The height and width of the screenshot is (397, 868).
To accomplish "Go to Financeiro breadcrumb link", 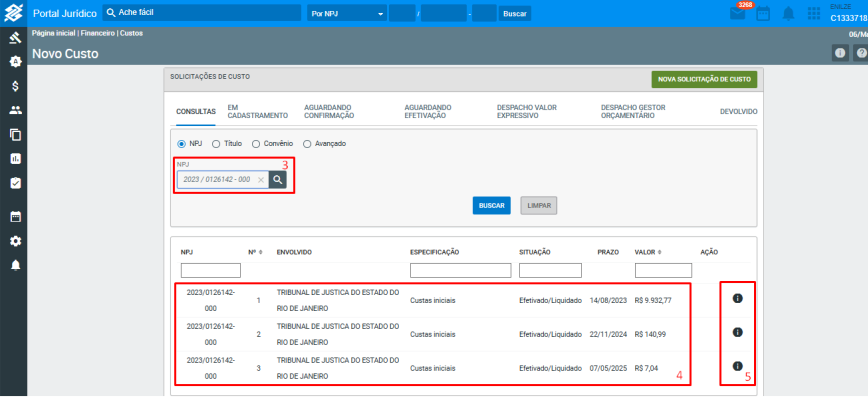I will coord(98,33).
